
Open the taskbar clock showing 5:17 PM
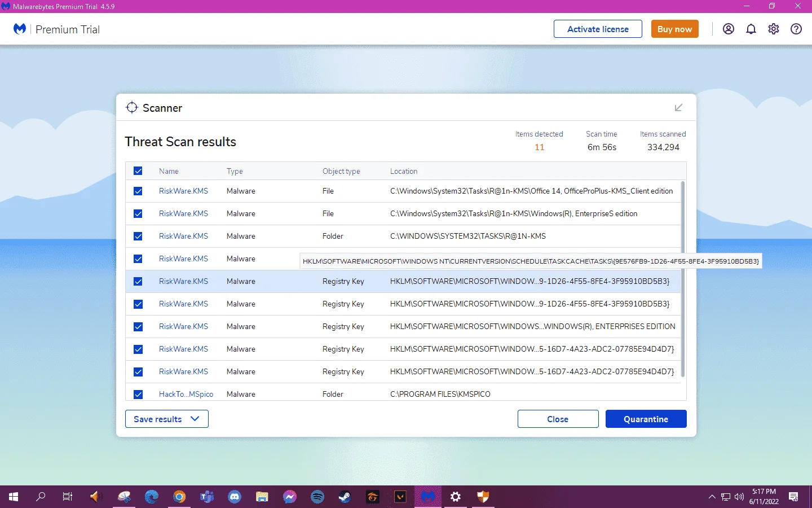(764, 497)
